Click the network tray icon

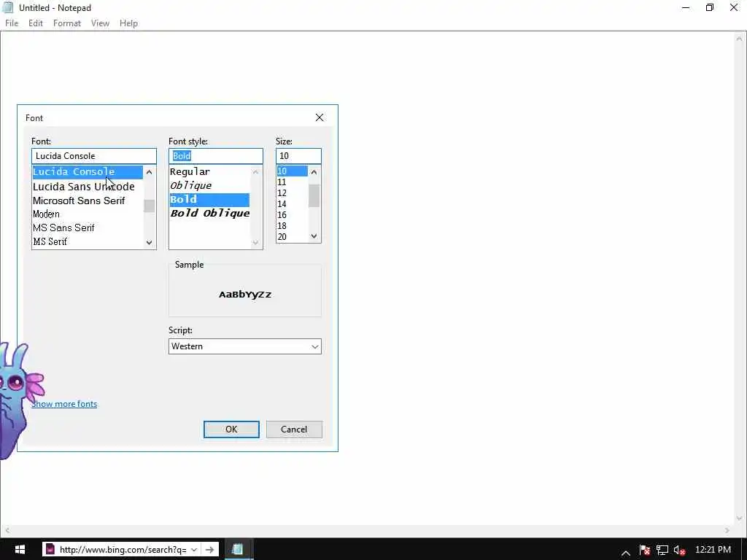pyautogui.click(x=662, y=550)
